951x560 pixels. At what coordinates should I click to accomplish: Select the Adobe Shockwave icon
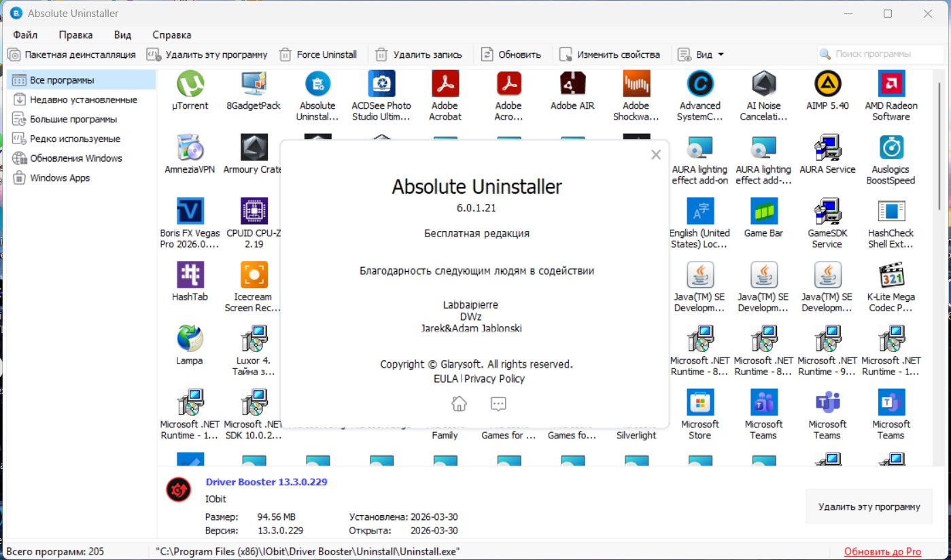(x=636, y=84)
